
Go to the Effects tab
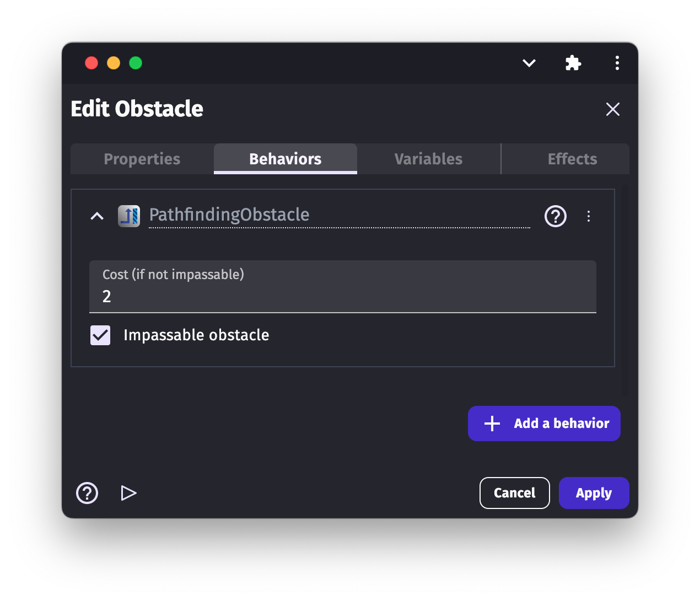point(572,159)
